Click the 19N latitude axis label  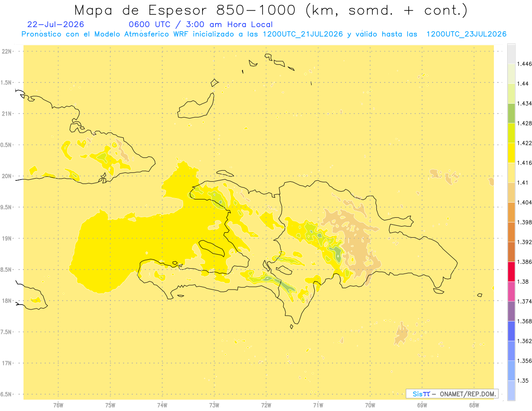tap(8, 238)
